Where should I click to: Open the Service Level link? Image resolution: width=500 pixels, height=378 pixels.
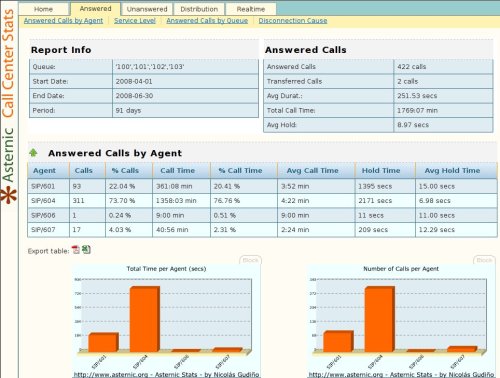coord(135,21)
